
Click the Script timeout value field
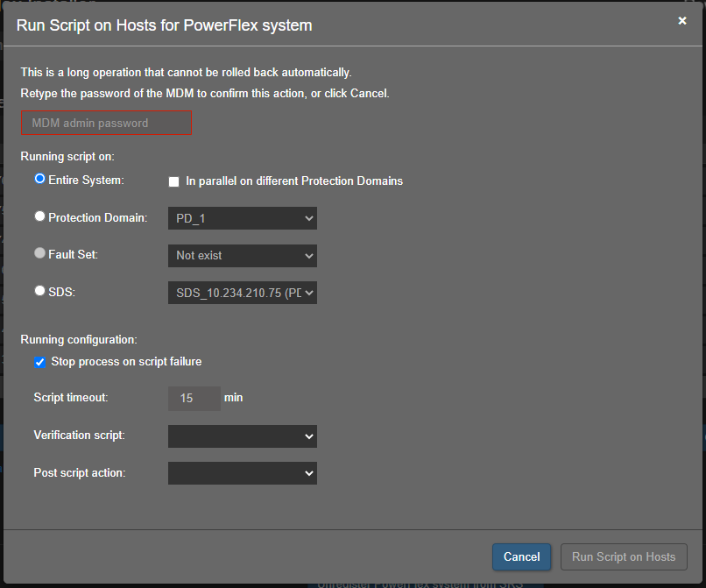pos(194,398)
